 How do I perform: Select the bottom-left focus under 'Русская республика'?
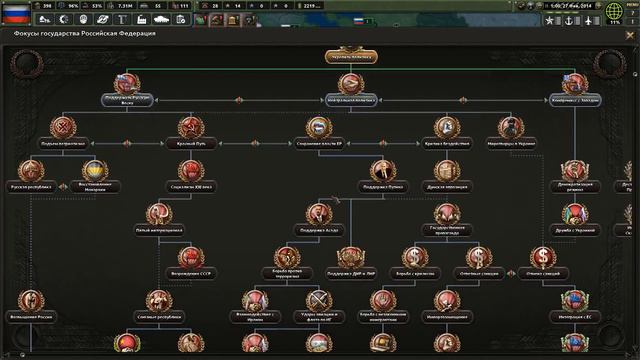(31, 306)
